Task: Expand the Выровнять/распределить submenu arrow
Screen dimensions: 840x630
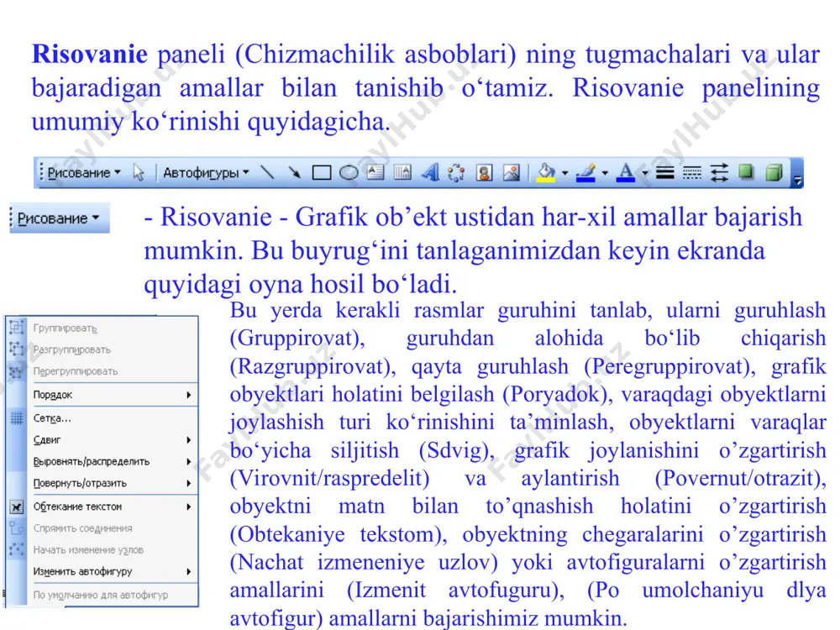Action: (x=188, y=461)
